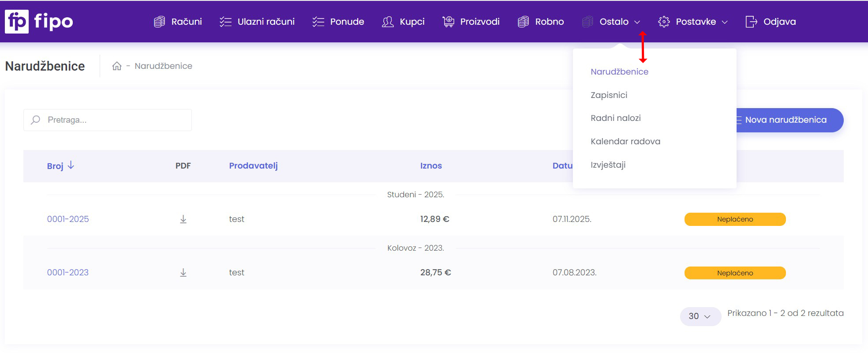Open Računi from the top navigation
This screenshot has width=868, height=353.
coord(178,22)
